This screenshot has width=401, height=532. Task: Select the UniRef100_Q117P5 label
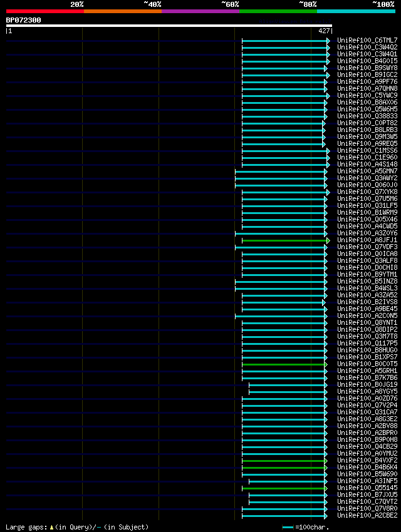tap(367, 344)
